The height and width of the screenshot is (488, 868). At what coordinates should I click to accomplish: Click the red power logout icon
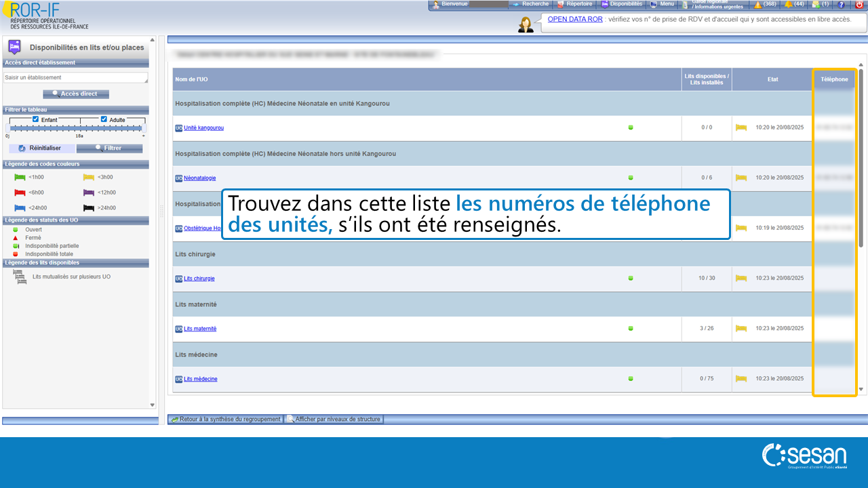[x=859, y=5]
